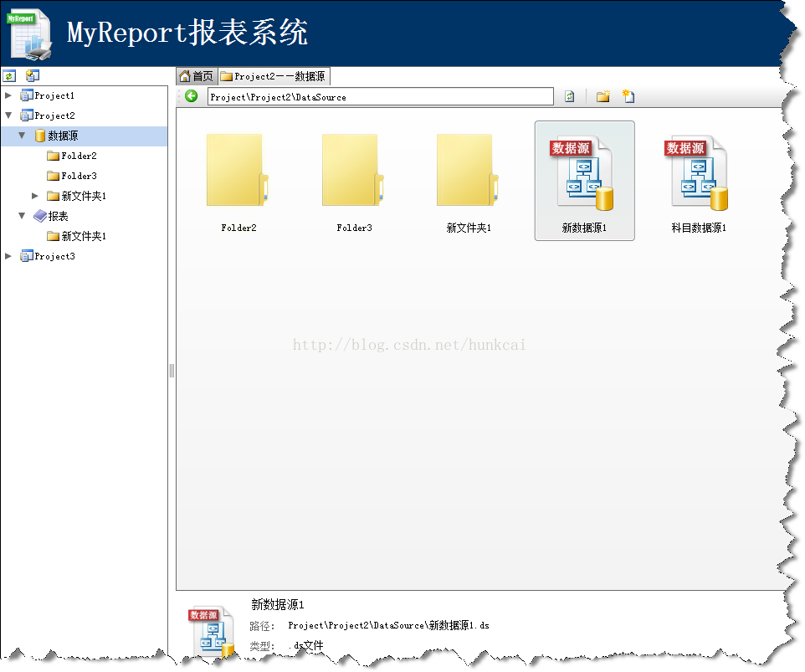805x672 pixels.
Task: Expand 新文件夹1 under 数据源
Action: (35, 196)
